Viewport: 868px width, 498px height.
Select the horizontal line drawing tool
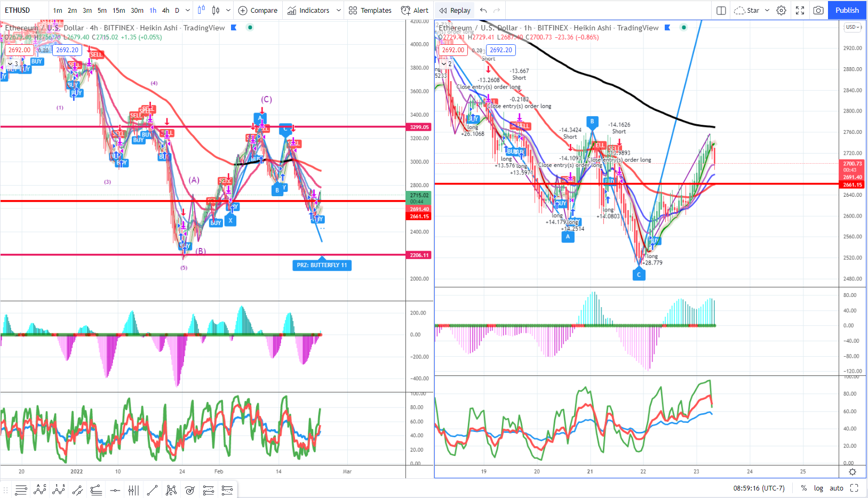(x=115, y=490)
